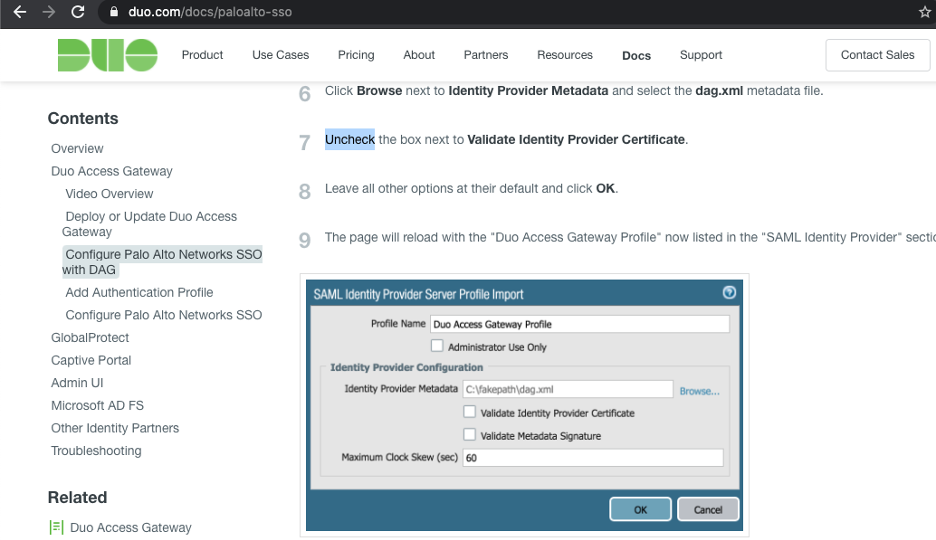Click the address bar URL
The width and height of the screenshot is (936, 540).
pos(210,12)
